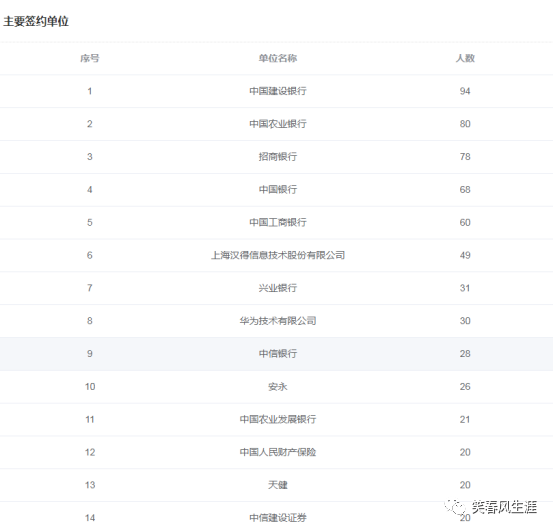Click serial number 14 in the table
Screen dimensions: 554x531
(x=90, y=518)
